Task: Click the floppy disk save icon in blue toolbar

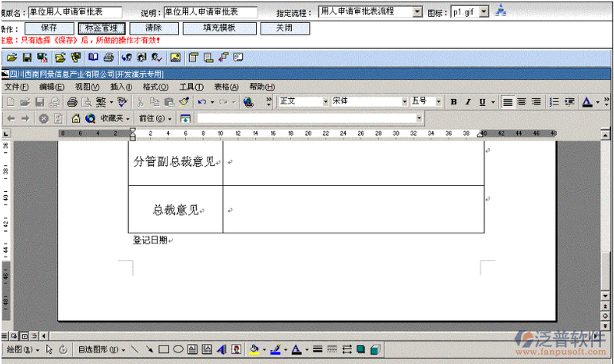Action: [x=27, y=58]
